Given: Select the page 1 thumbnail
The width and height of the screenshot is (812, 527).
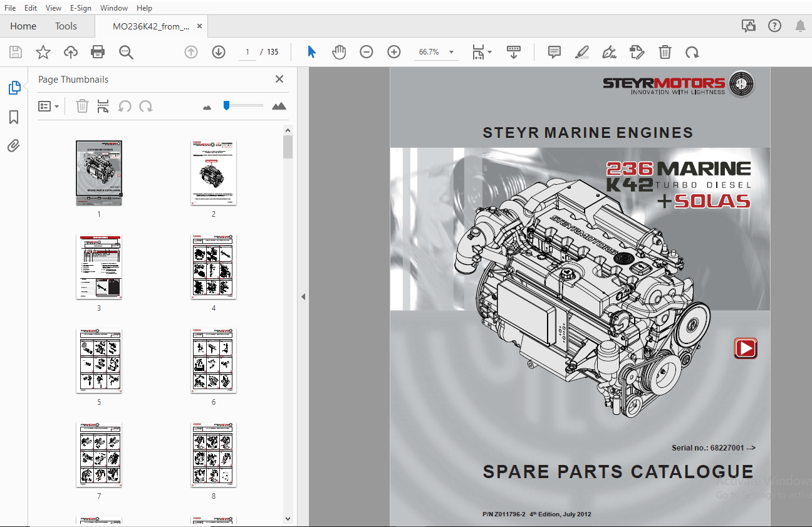Looking at the screenshot, I should [99, 172].
